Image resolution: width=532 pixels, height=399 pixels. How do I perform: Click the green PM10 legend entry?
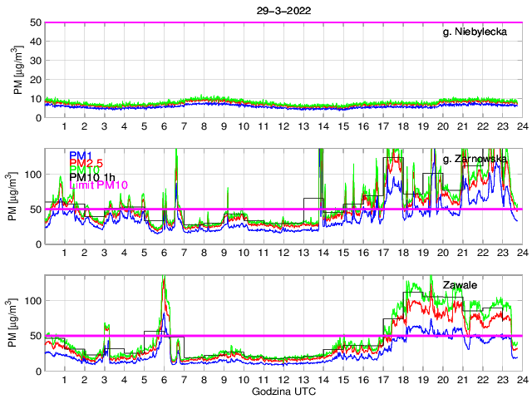click(x=85, y=175)
